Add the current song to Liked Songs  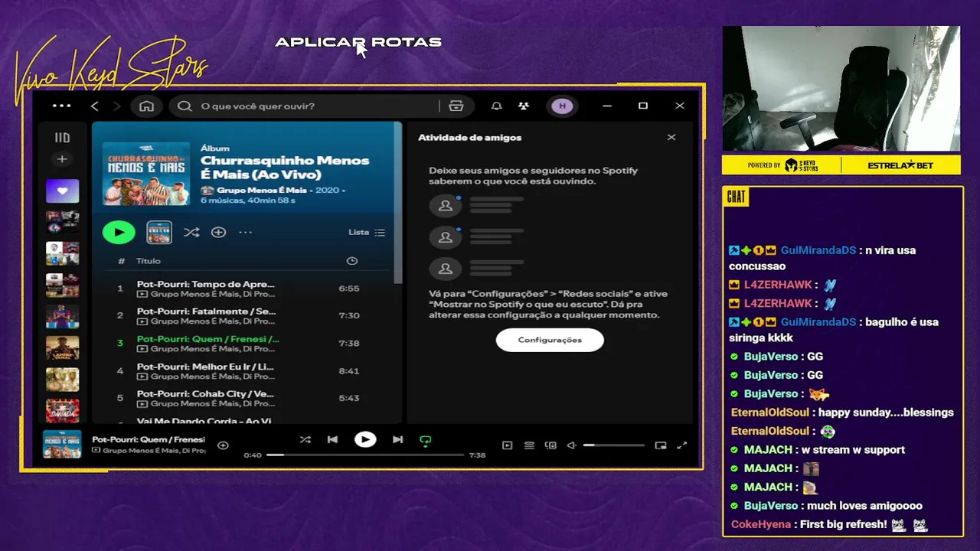[223, 445]
